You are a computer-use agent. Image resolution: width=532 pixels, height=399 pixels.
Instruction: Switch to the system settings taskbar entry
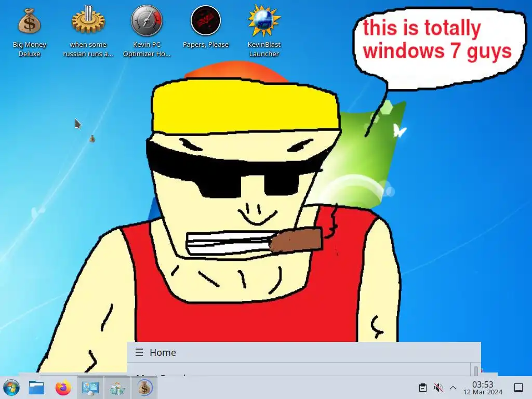(90, 388)
